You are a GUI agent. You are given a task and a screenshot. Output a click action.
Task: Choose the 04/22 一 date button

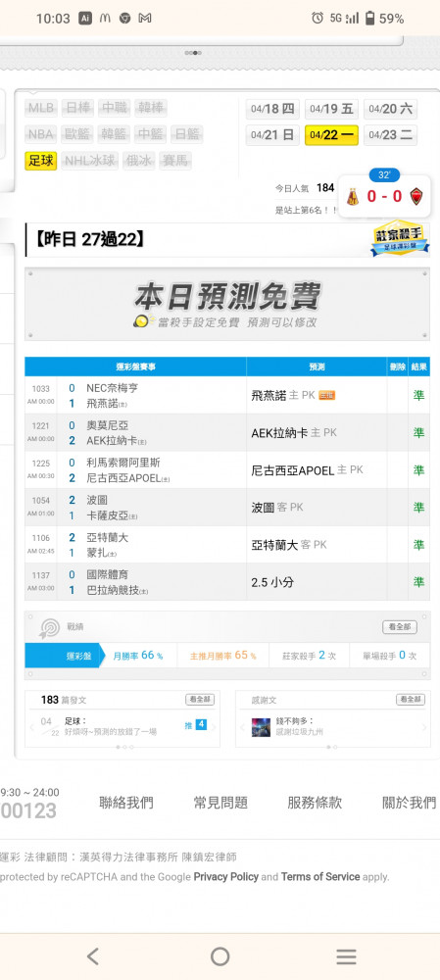[331, 135]
